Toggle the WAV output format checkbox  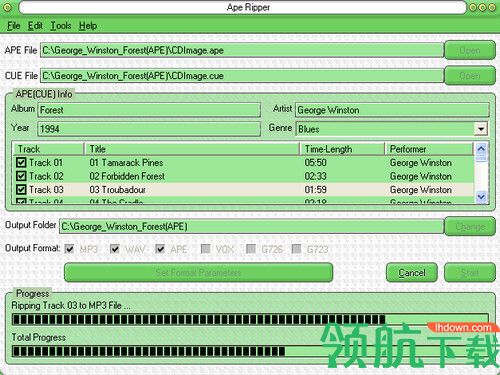(x=115, y=249)
